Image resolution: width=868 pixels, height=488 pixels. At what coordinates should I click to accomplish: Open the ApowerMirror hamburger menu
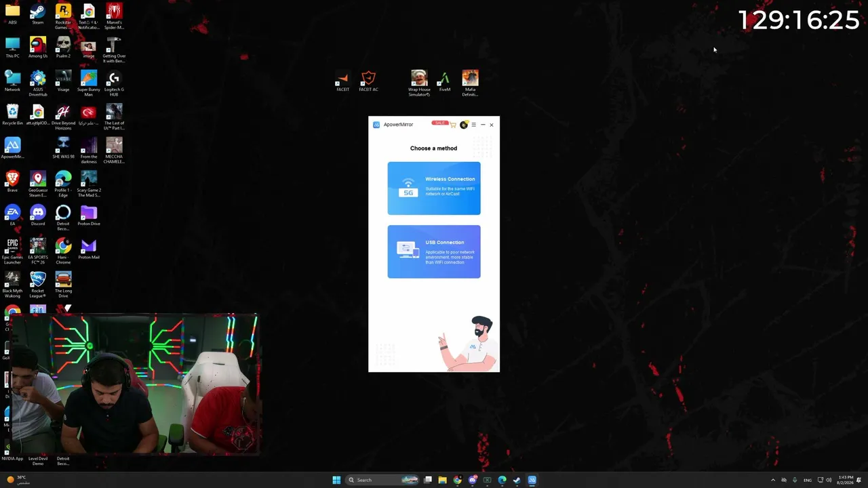point(473,125)
